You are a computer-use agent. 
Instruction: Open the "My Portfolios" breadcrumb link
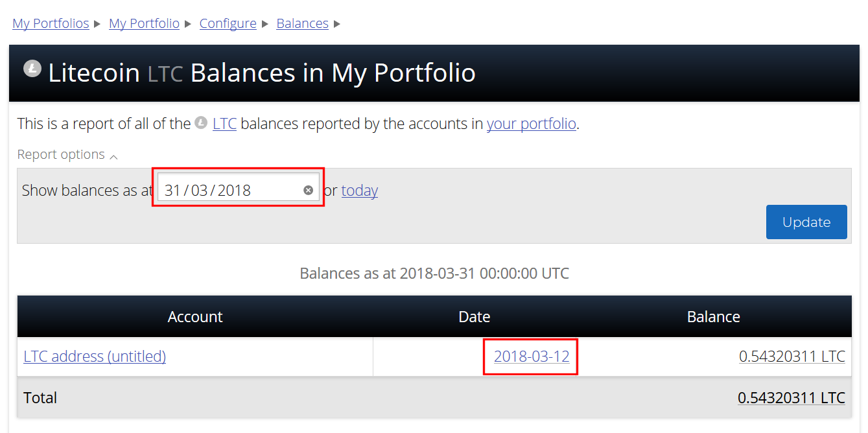[x=51, y=24]
